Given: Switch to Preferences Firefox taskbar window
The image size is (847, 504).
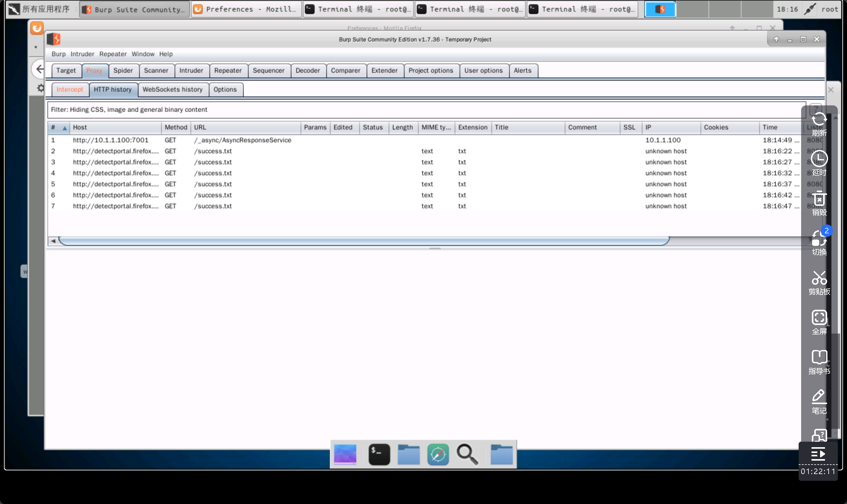Looking at the screenshot, I should coord(246,9).
